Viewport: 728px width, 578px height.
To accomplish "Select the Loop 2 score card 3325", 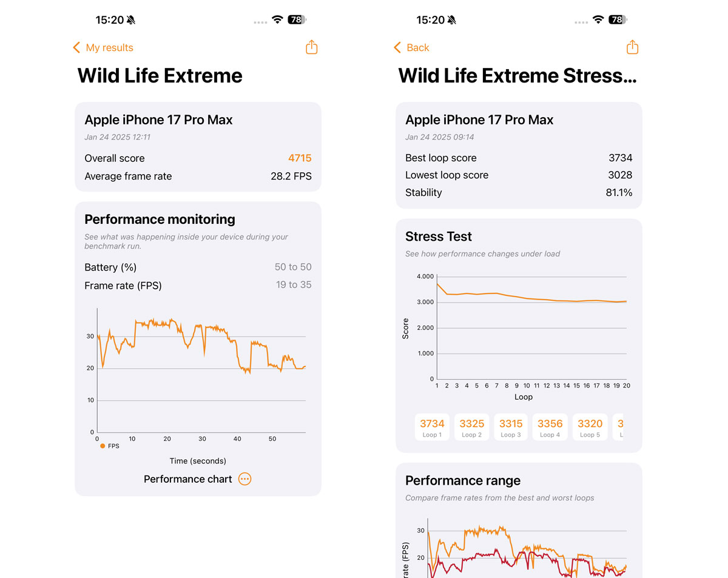I will point(471,427).
